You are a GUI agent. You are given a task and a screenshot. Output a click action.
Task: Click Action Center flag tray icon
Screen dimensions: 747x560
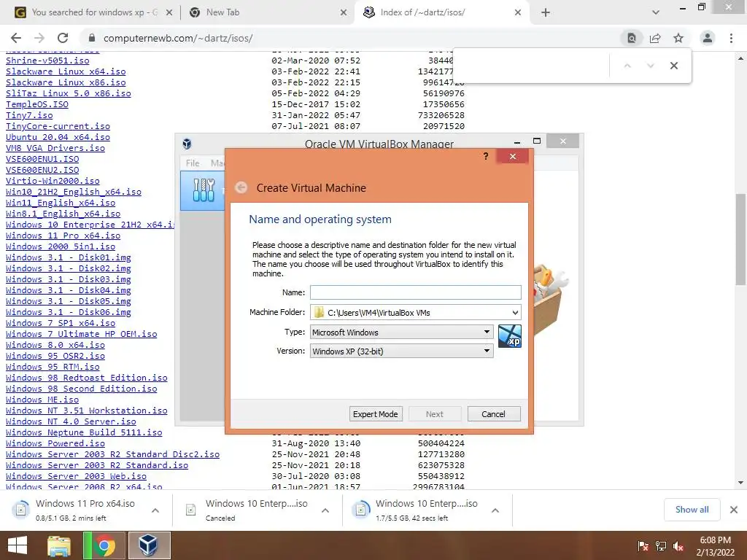643,546
